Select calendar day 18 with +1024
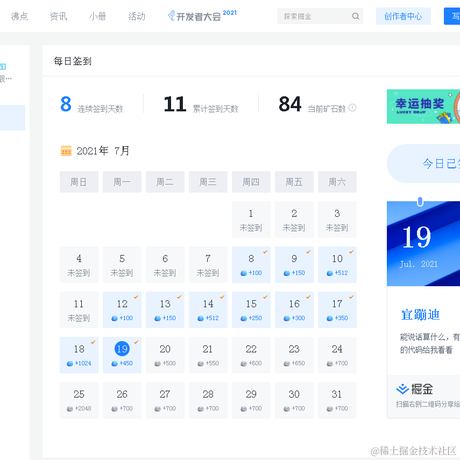The width and height of the screenshot is (460, 460). coord(79,355)
